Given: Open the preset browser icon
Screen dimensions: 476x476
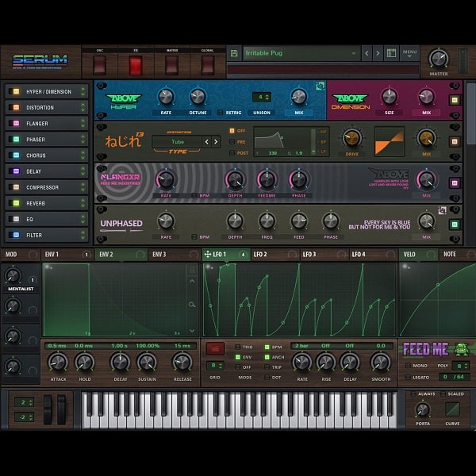Looking at the screenshot, I should [391, 54].
